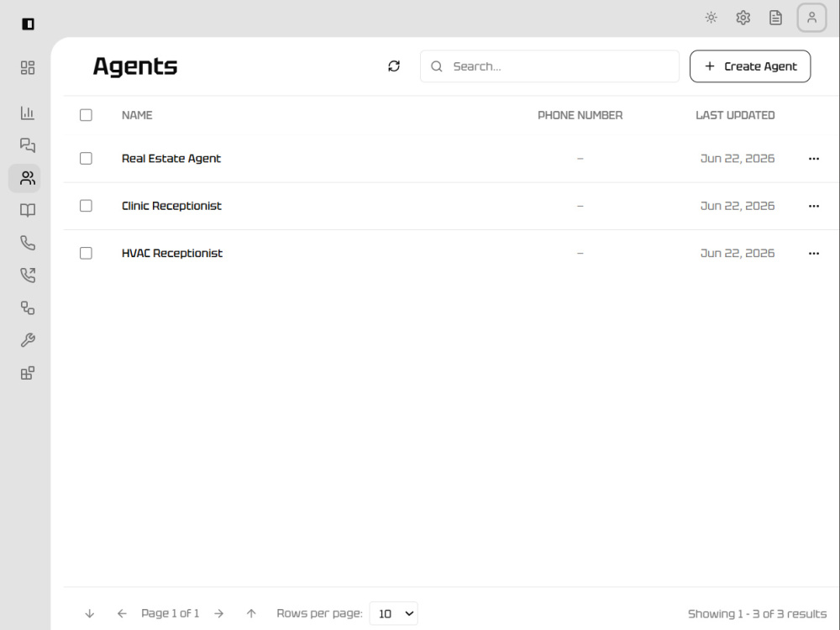This screenshot has height=630, width=840.
Task: Open the knowledge base book icon
Action: pos(28,210)
